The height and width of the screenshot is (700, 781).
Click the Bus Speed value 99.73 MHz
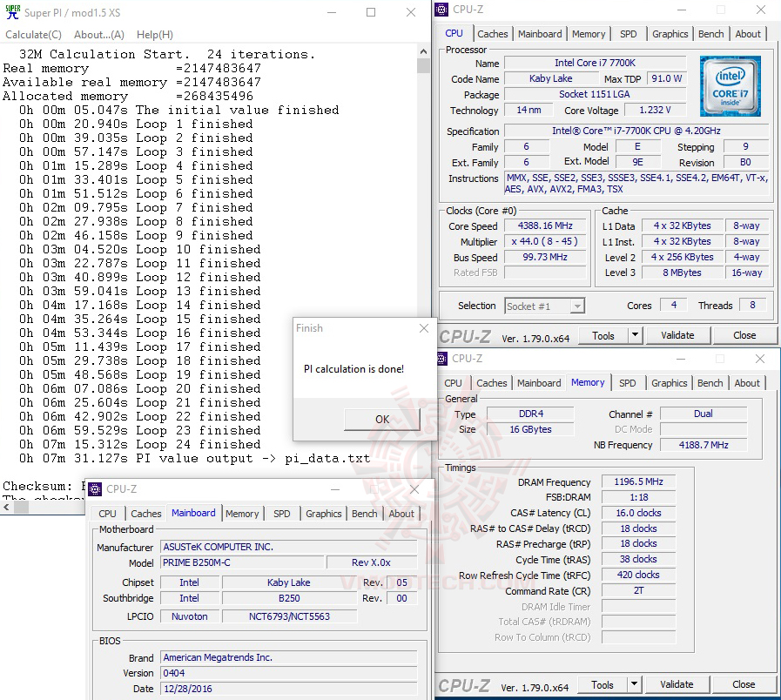click(x=545, y=257)
